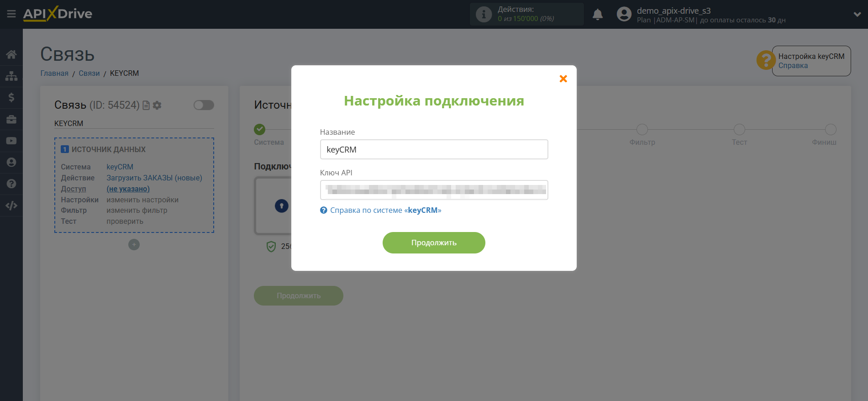This screenshot has width=868, height=401.
Task: Open connection settings gear icon
Action: [157, 105]
